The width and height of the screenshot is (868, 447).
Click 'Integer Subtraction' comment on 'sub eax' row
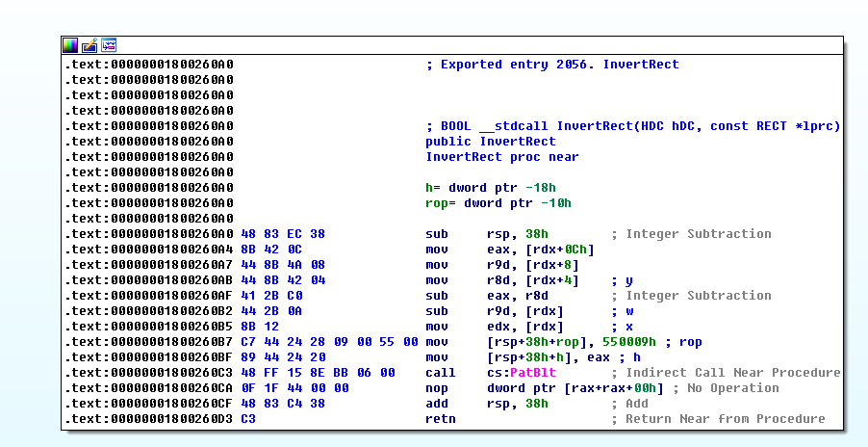click(699, 296)
